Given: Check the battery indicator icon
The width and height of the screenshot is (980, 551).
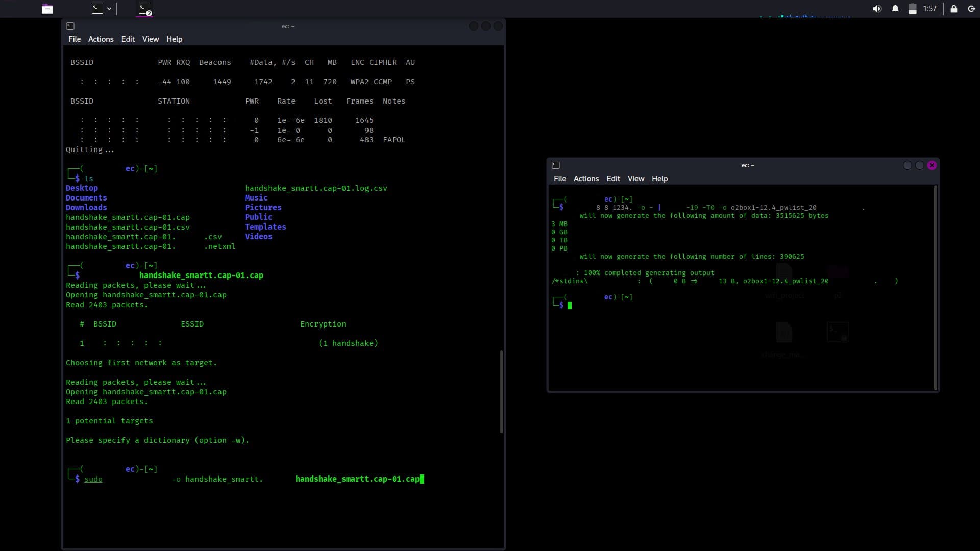Looking at the screenshot, I should tap(913, 9).
